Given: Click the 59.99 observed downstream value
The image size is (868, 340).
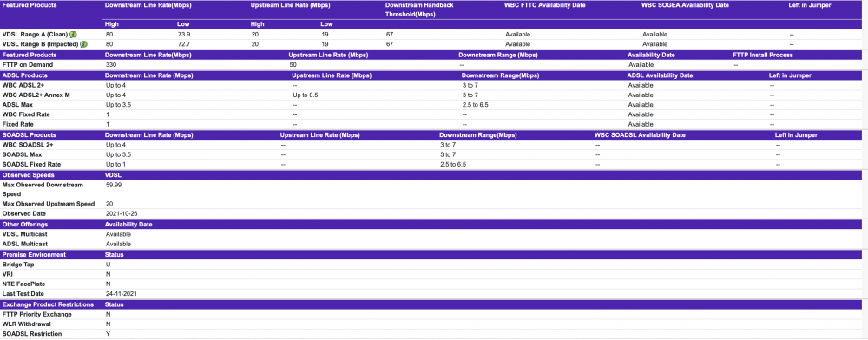Looking at the screenshot, I should pos(114,185).
